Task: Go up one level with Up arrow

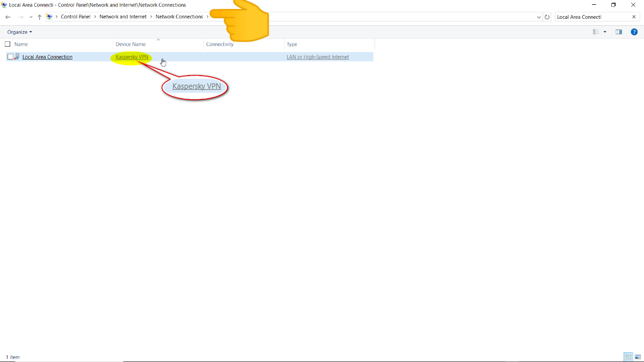Action: pyautogui.click(x=40, y=17)
